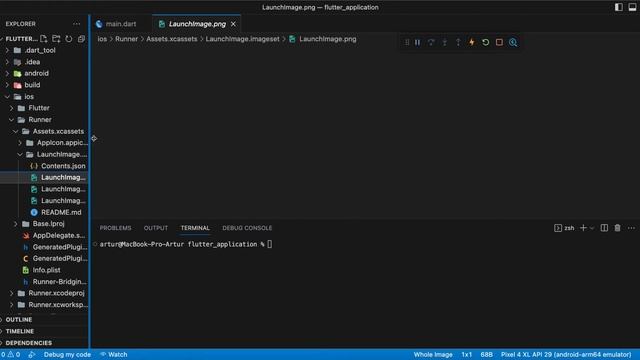Screen dimensions: 640x360
Task: Open errors and warnings status counter
Action: [10, 354]
